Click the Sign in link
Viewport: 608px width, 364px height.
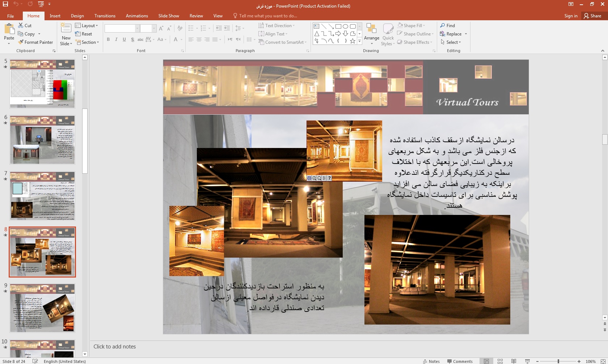pos(571,16)
